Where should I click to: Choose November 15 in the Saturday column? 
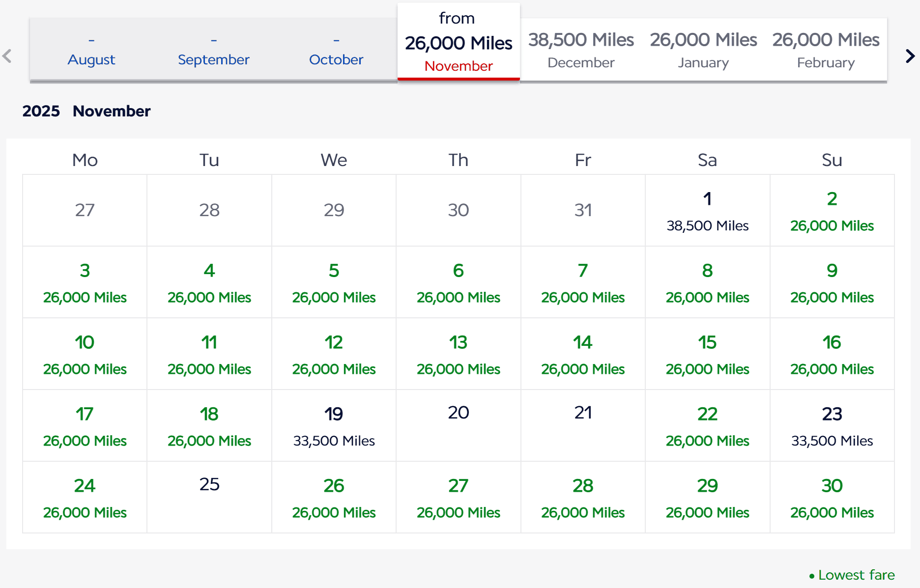coord(707,354)
